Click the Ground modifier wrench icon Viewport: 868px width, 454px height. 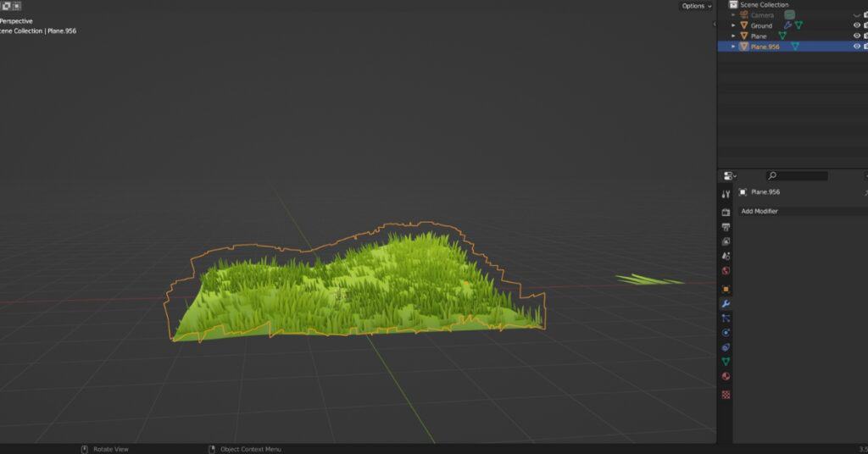tap(787, 25)
